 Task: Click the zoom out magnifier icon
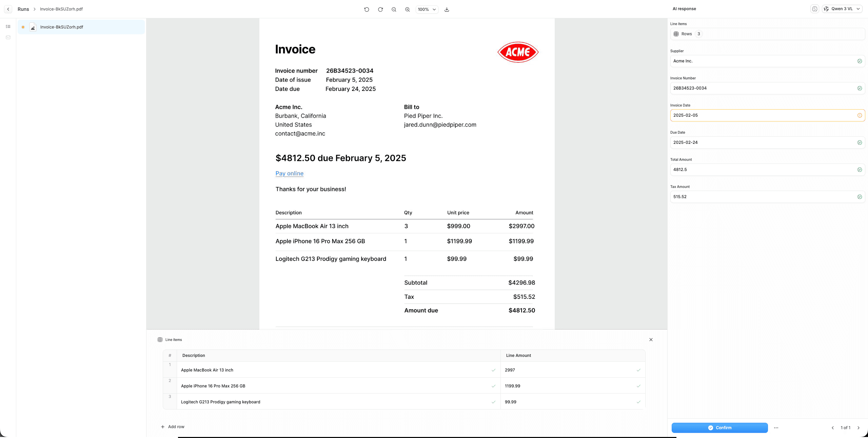click(394, 9)
